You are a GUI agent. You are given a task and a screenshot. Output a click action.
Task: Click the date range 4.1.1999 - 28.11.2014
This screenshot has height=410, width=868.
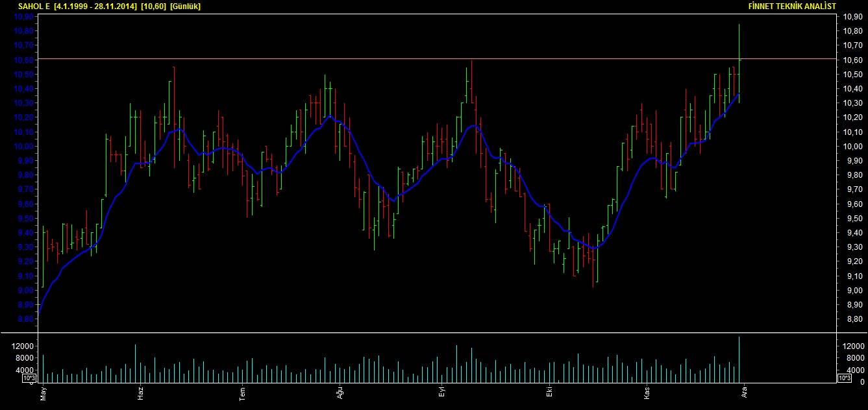tap(96, 6)
